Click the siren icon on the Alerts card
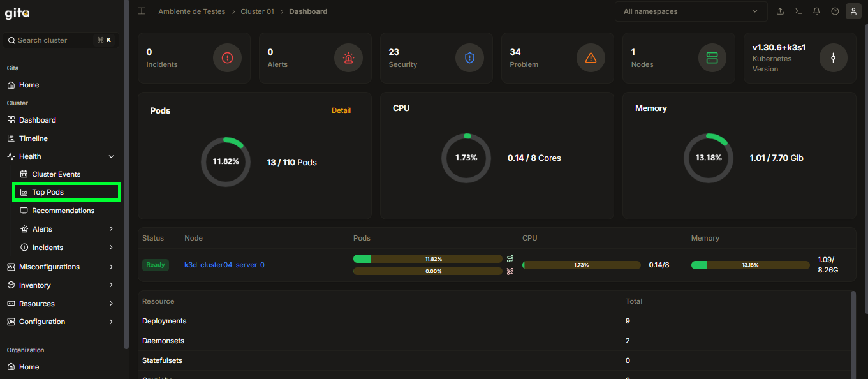The height and width of the screenshot is (379, 868). [348, 58]
